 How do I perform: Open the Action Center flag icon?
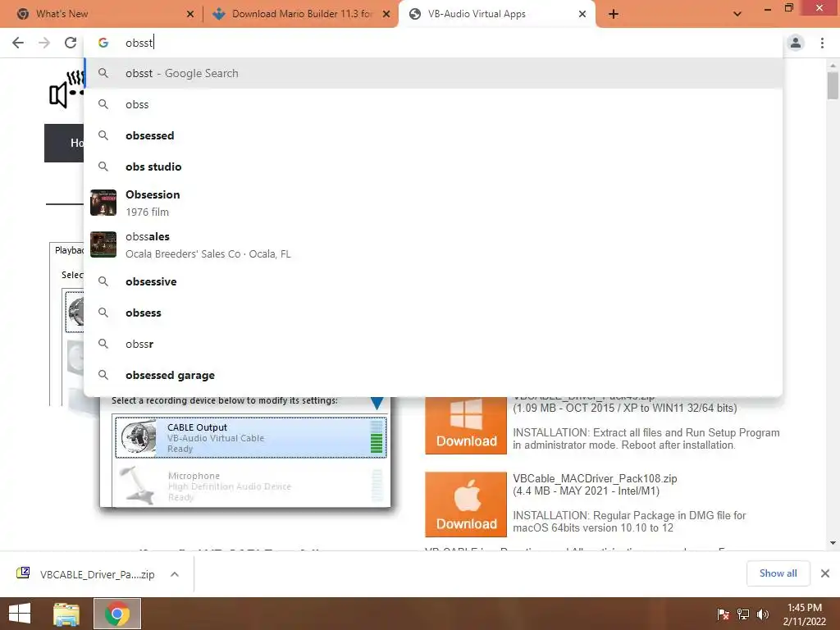pos(724,614)
